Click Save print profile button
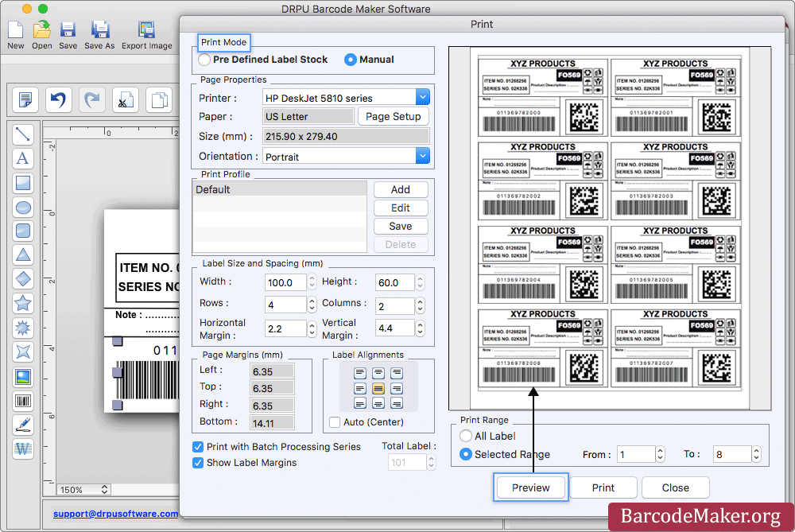Screen dimensions: 795x532 click(x=401, y=226)
